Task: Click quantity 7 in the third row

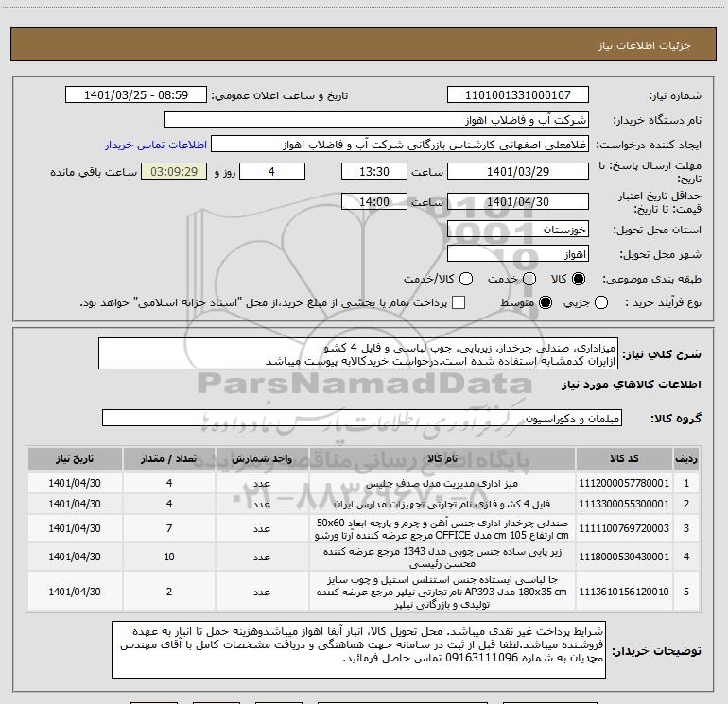Action: click(x=169, y=528)
